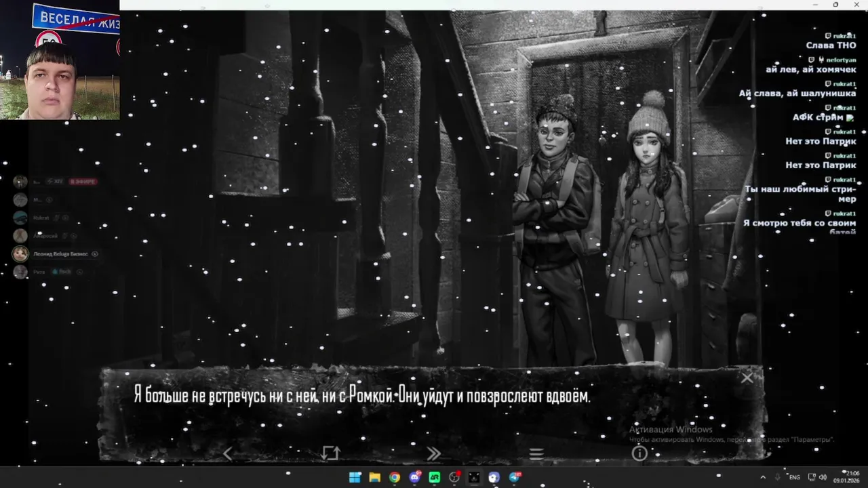The height and width of the screenshot is (488, 868).
Task: Open File Explorer from the taskbar
Action: click(374, 477)
